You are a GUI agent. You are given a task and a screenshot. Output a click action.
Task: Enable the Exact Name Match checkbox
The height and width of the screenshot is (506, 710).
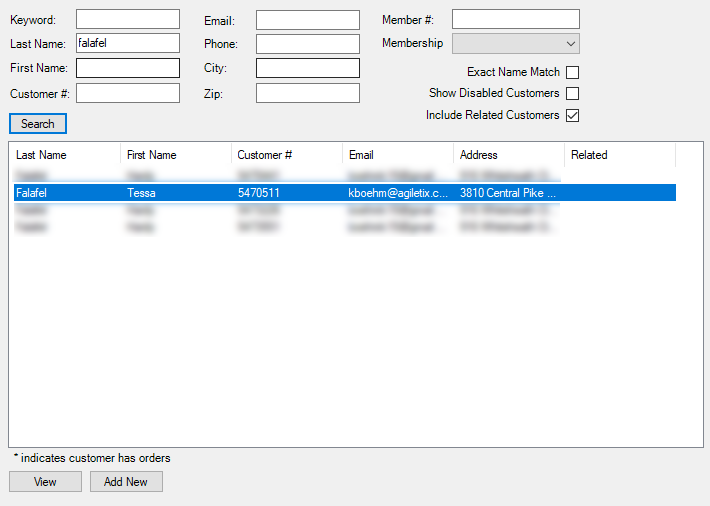click(x=572, y=72)
